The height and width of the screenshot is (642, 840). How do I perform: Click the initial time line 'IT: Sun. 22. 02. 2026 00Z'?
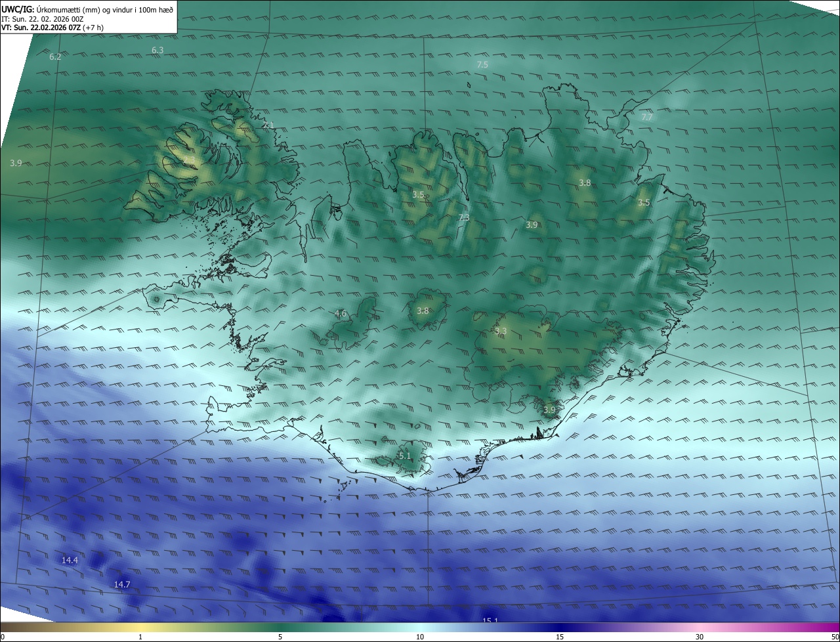(43, 18)
